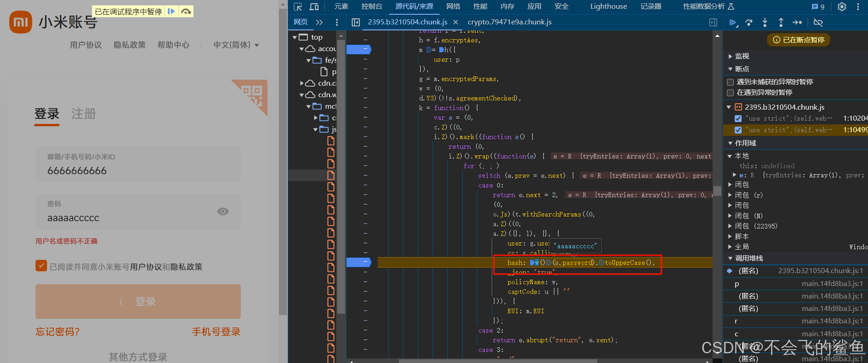
Task: Collapse the fe/s folder node
Action: click(x=309, y=60)
